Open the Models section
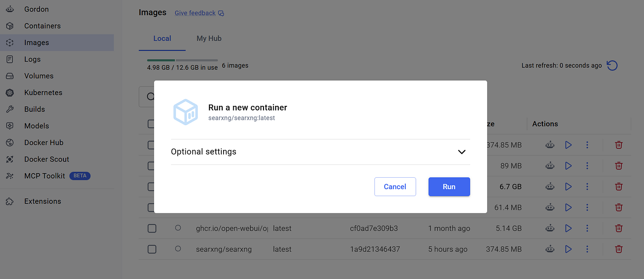Image resolution: width=644 pixels, height=279 pixels. [x=36, y=126]
